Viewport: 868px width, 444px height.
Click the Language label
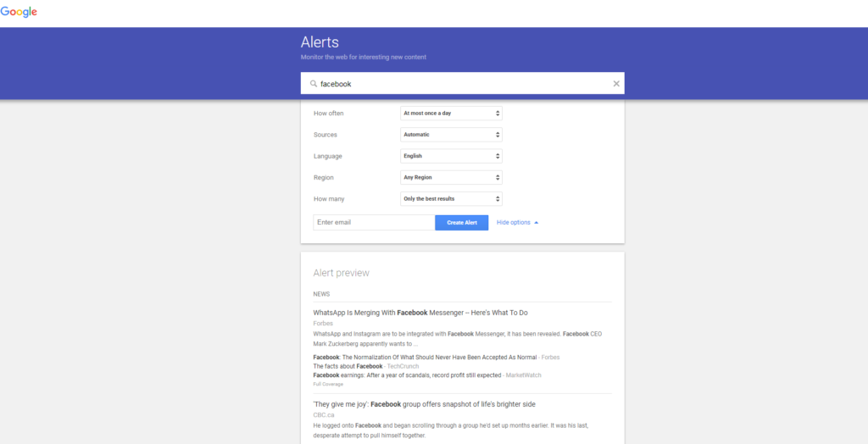coord(328,156)
